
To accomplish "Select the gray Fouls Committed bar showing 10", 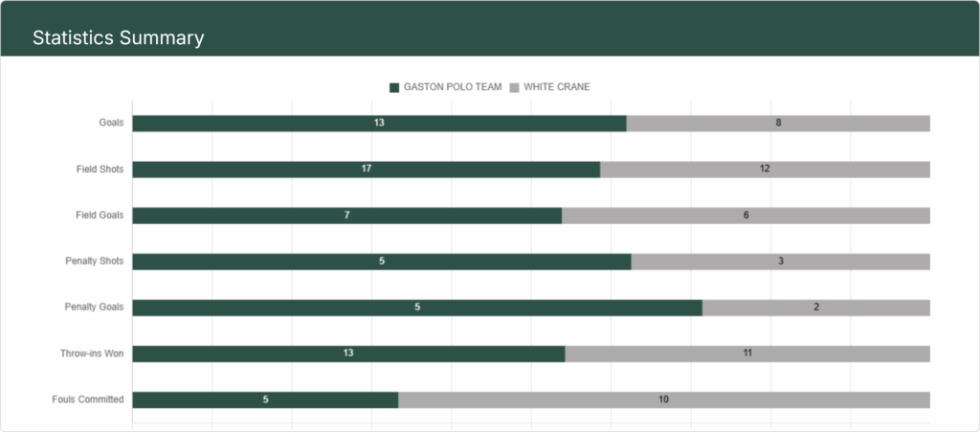I will coord(664,400).
